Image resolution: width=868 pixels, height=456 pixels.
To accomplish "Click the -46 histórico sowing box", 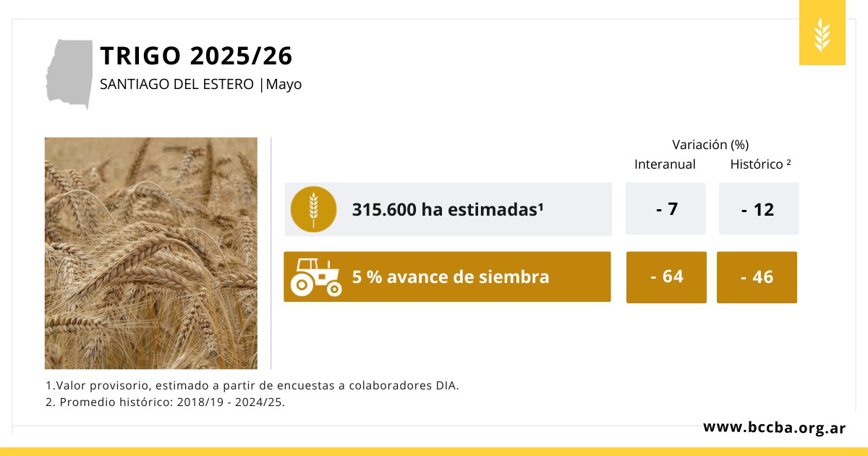I will tap(757, 276).
